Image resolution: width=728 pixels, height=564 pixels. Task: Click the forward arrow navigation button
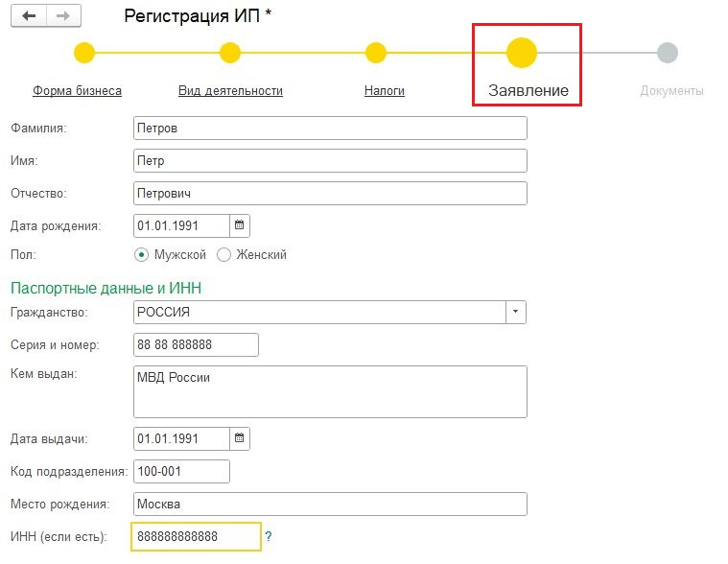click(63, 16)
